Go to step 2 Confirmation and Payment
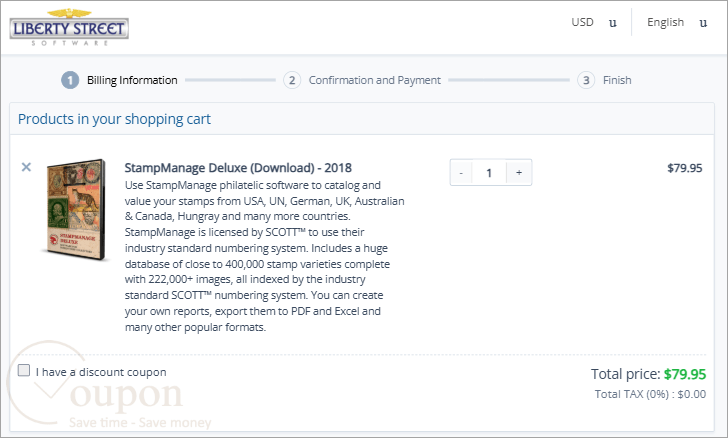 click(362, 80)
